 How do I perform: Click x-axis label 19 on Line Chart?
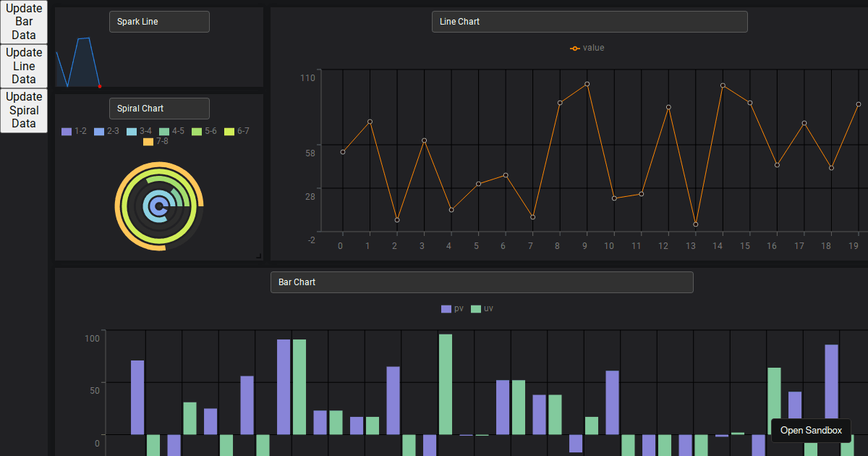854,246
